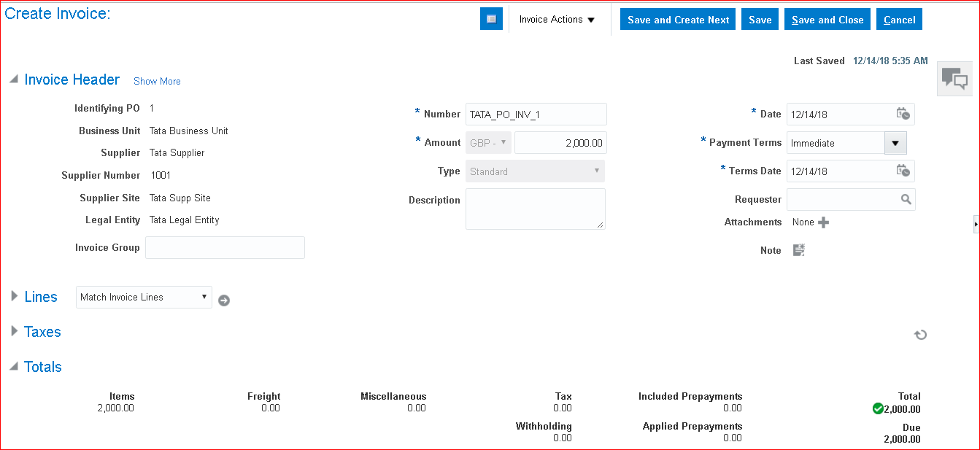Viewport: 980px width, 450px height.
Task: Collapse the Totals section
Action: pos(14,367)
